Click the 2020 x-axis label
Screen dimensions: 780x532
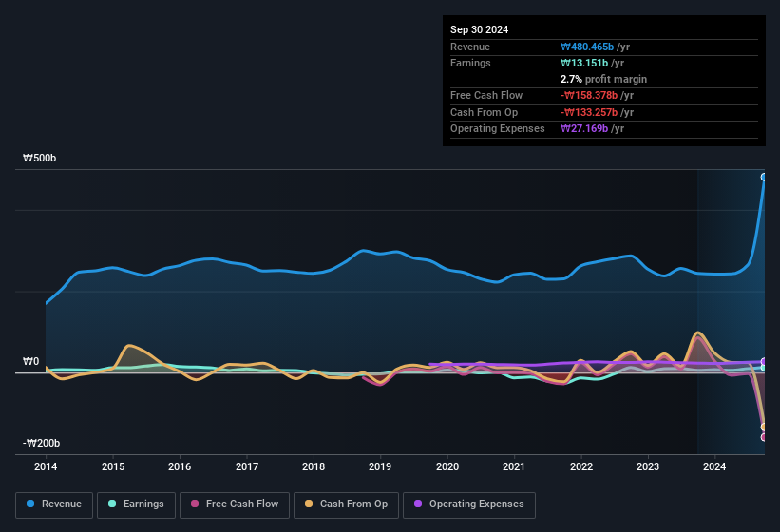pyautogui.click(x=447, y=466)
